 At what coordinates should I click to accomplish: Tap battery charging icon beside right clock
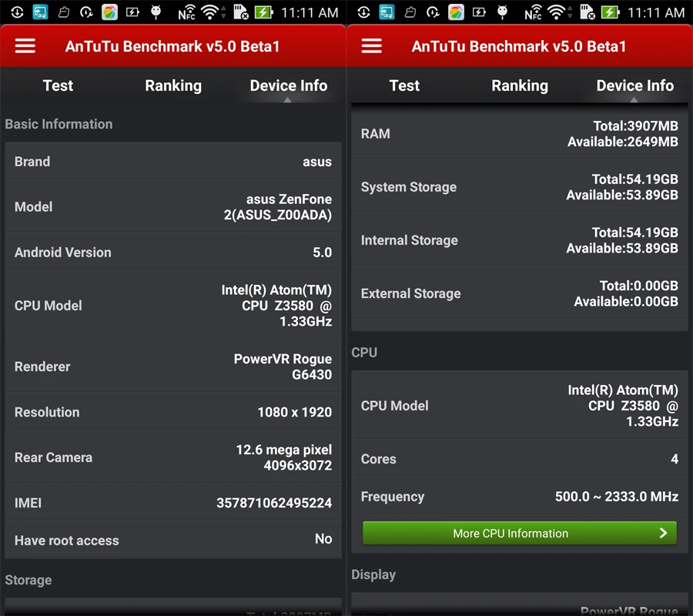tap(611, 12)
